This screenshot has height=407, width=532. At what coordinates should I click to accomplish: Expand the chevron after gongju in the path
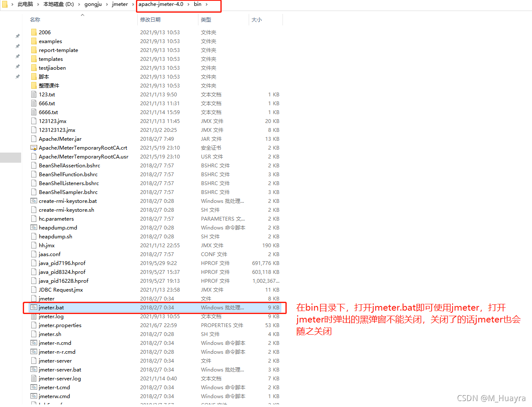click(107, 4)
